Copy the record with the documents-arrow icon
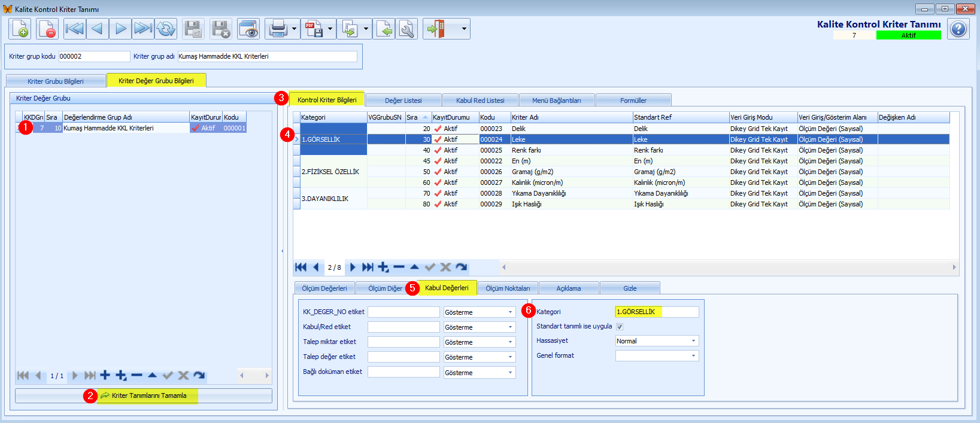980x423 pixels. click(350, 29)
